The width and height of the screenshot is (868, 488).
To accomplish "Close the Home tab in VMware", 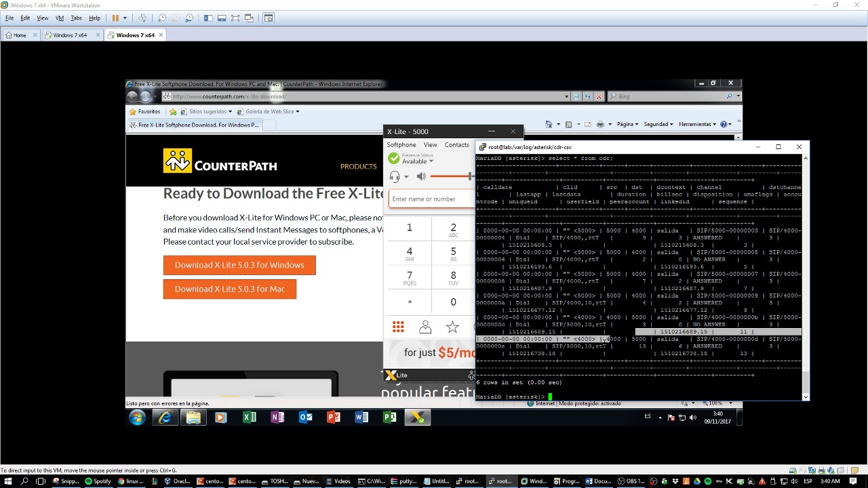I will click(x=35, y=35).
